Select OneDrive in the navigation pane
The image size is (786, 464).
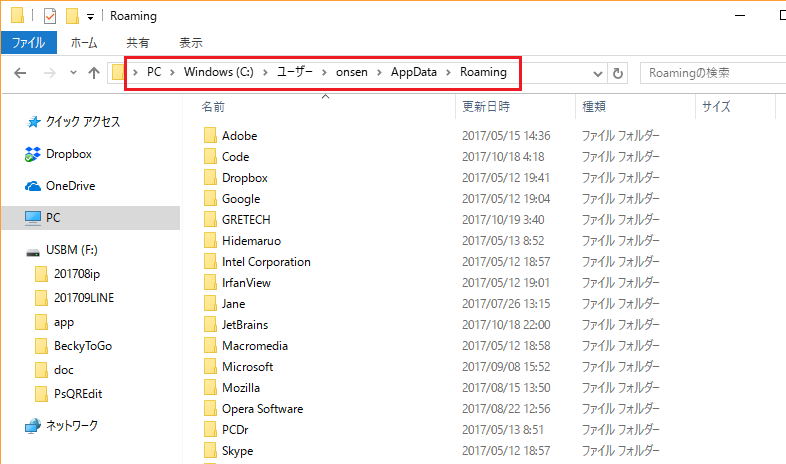click(60, 186)
